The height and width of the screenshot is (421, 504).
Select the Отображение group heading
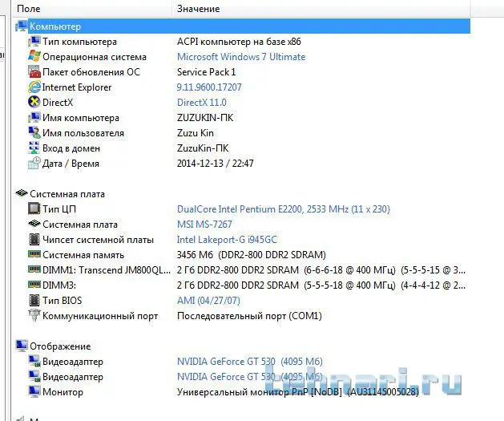[60, 346]
